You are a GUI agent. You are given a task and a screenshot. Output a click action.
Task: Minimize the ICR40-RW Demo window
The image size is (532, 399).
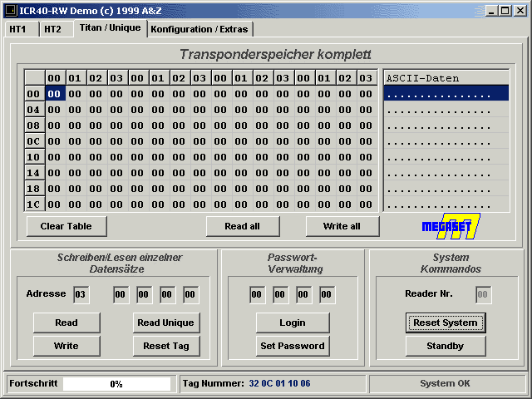(491, 11)
